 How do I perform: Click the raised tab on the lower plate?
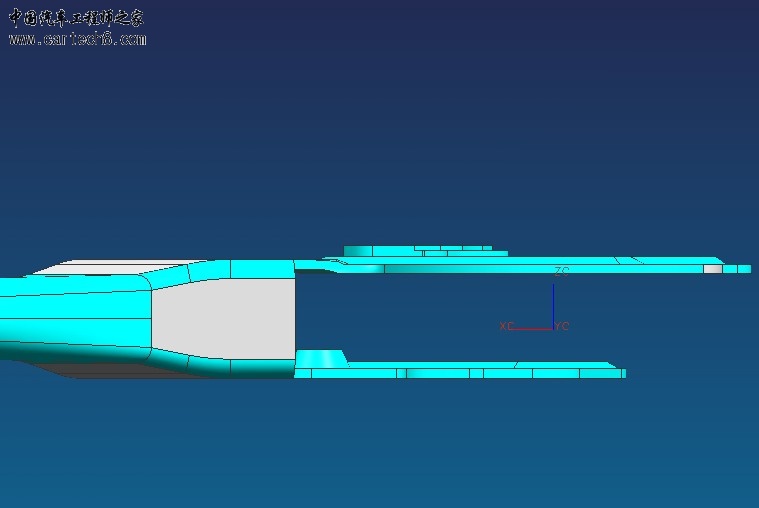(320, 358)
